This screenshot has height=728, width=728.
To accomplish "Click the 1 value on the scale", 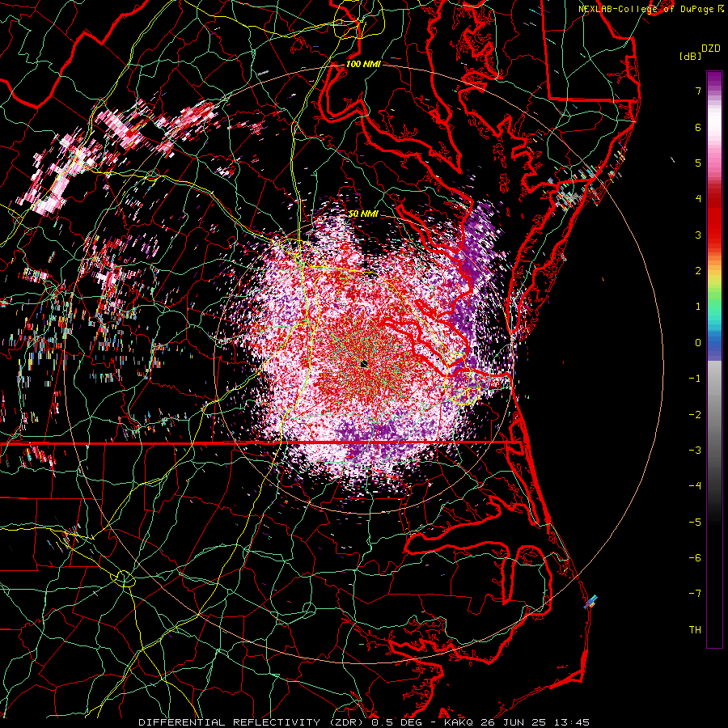I will click(698, 307).
